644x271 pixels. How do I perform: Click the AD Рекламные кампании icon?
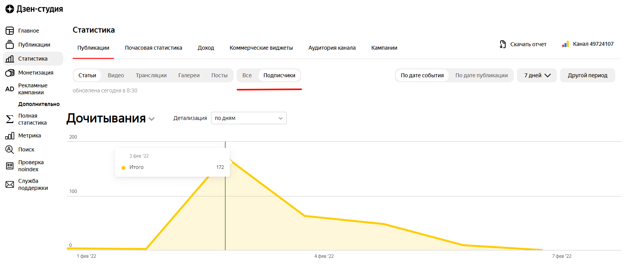[10, 89]
